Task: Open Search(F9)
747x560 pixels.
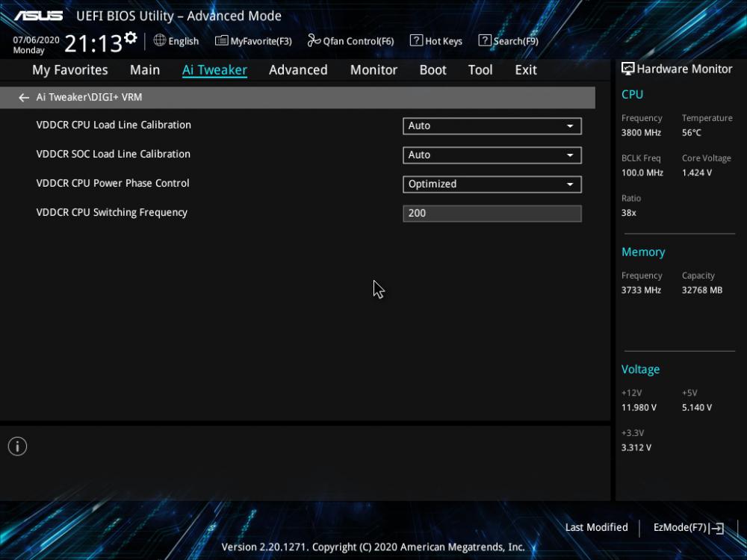Action: [x=508, y=41]
